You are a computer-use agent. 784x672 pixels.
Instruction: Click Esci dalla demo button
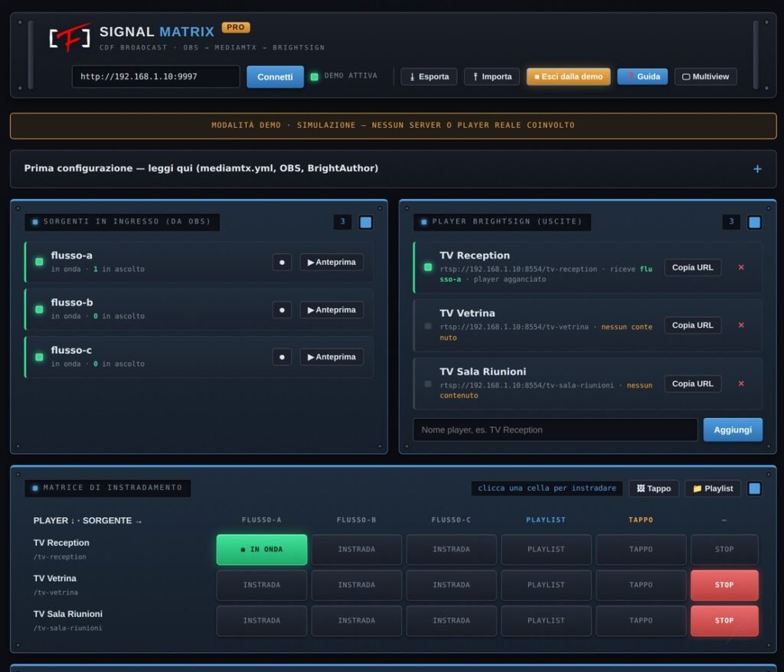(x=569, y=77)
